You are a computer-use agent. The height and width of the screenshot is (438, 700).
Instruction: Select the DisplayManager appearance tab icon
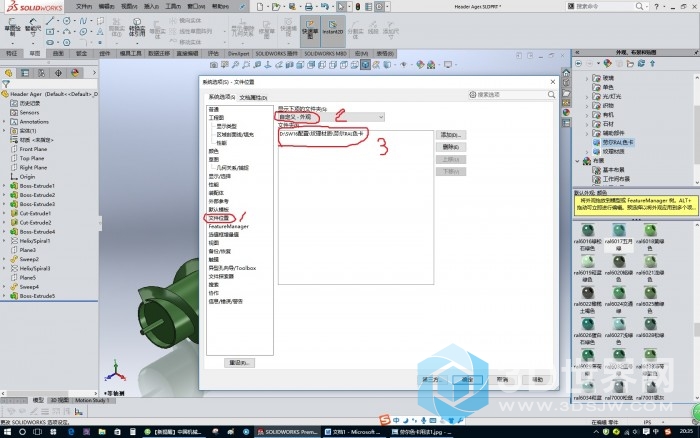[74, 72]
